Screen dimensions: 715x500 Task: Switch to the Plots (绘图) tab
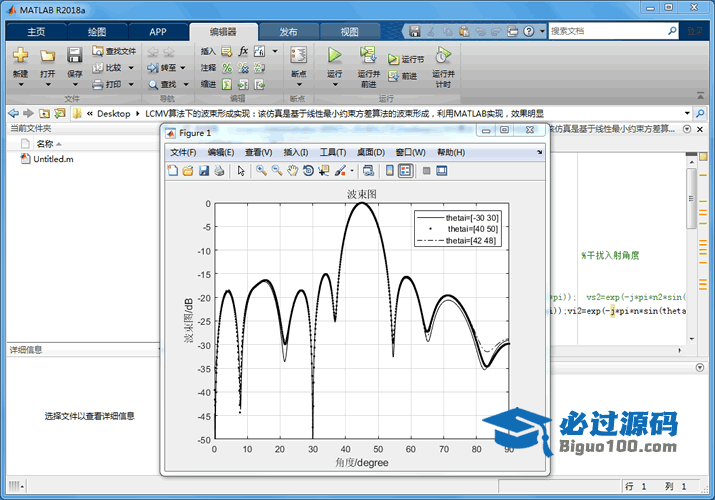click(x=97, y=32)
